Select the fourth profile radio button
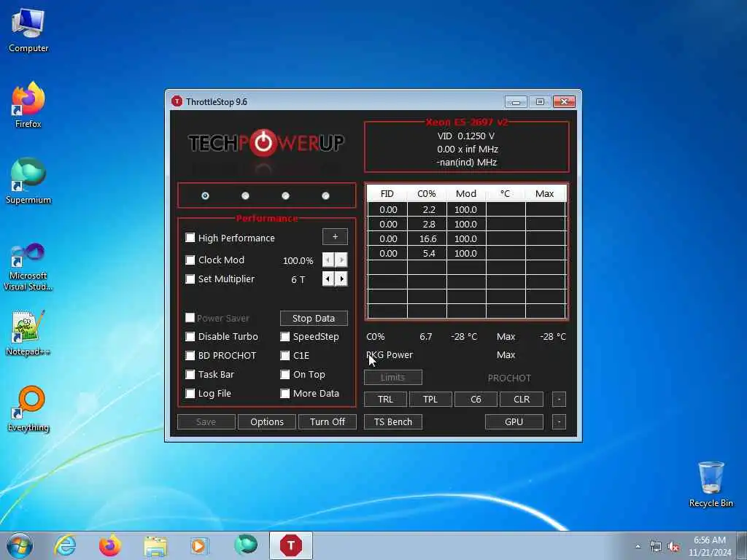This screenshot has height=560, width=747. (325, 195)
